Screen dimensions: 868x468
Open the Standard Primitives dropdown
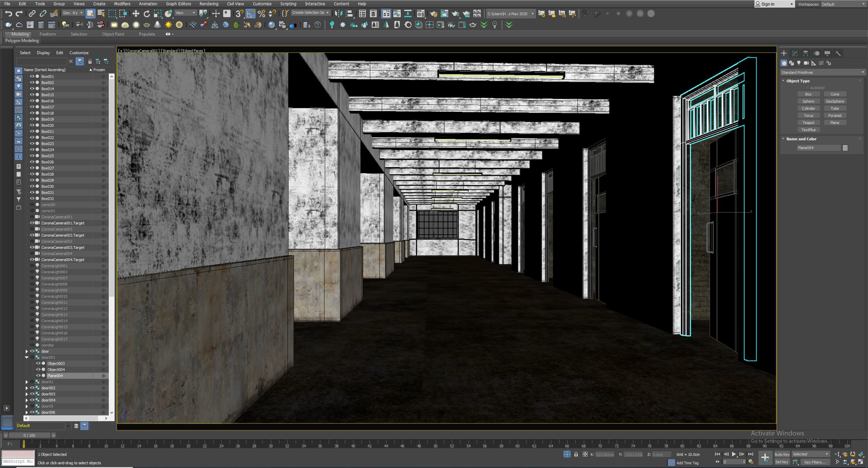coord(823,72)
